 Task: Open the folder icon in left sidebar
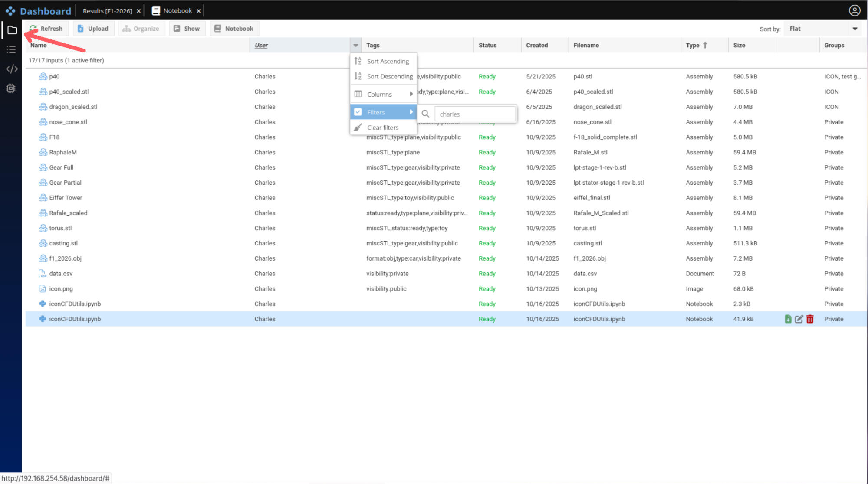[x=12, y=30]
